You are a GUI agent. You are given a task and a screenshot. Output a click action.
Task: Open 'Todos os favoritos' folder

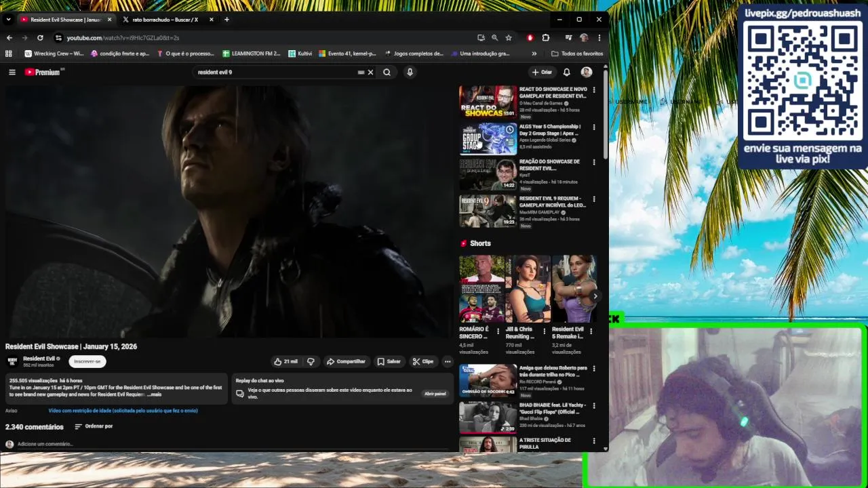click(577, 54)
